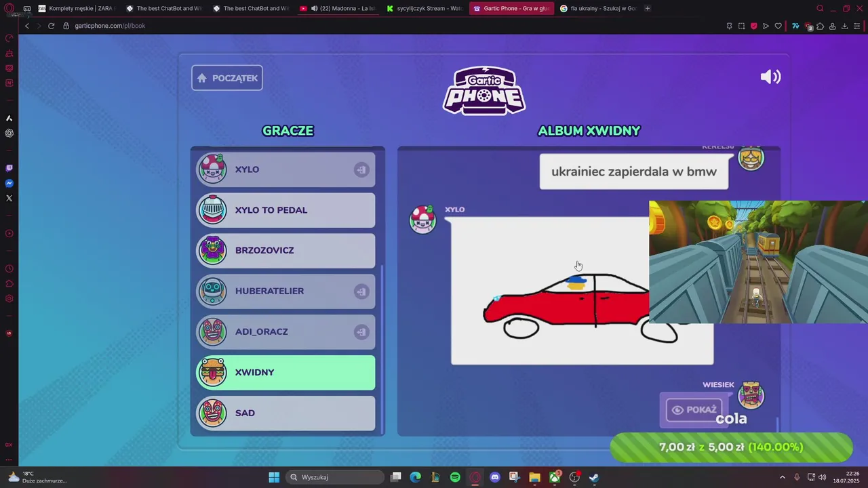Image resolution: width=868 pixels, height=488 pixels.
Task: Click the pinboard pin icon in toolbar
Action: pos(729,26)
